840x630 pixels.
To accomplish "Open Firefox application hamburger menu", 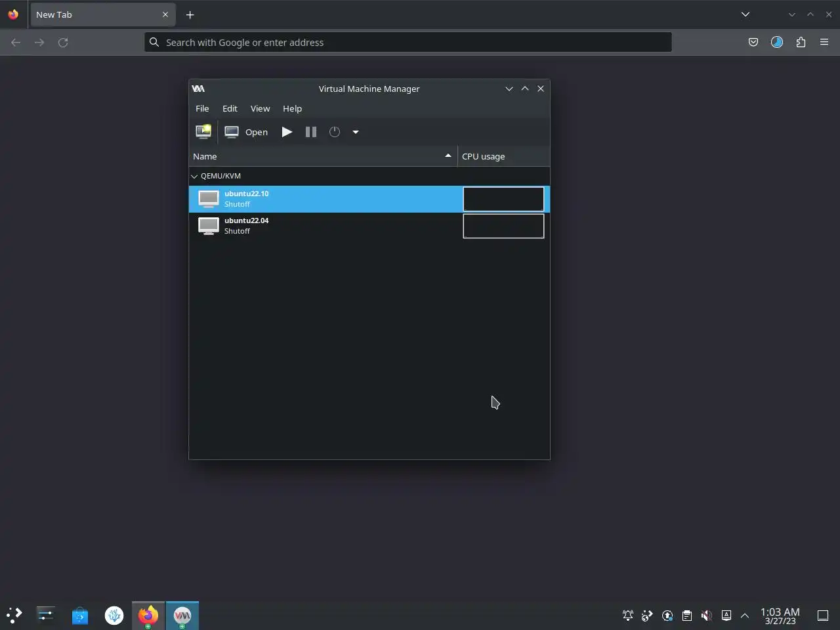I will [824, 42].
